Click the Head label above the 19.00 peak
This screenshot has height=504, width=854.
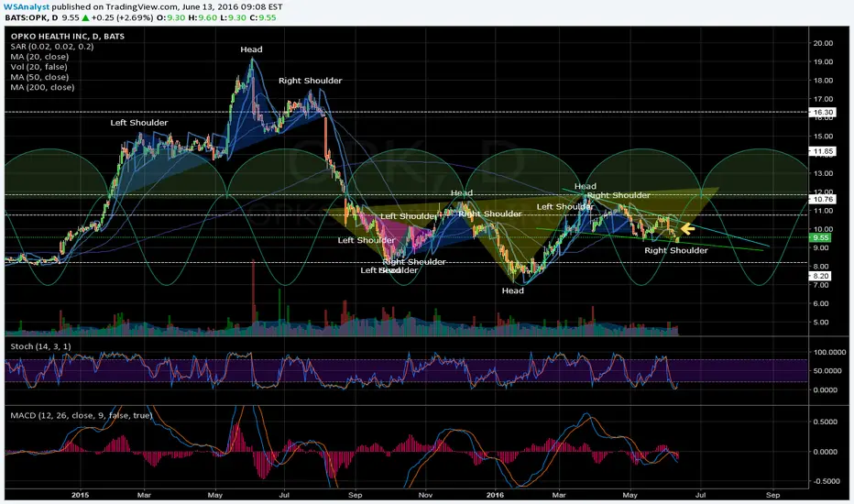tap(252, 49)
